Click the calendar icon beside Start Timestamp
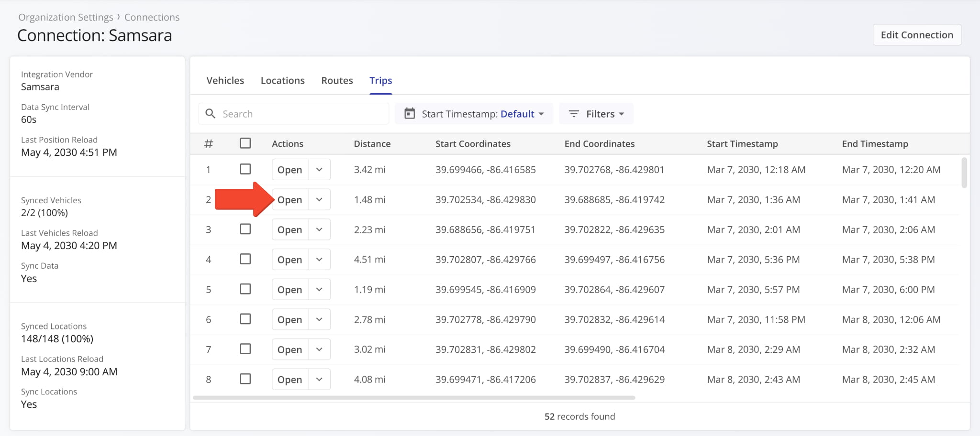980x436 pixels. [x=409, y=113]
